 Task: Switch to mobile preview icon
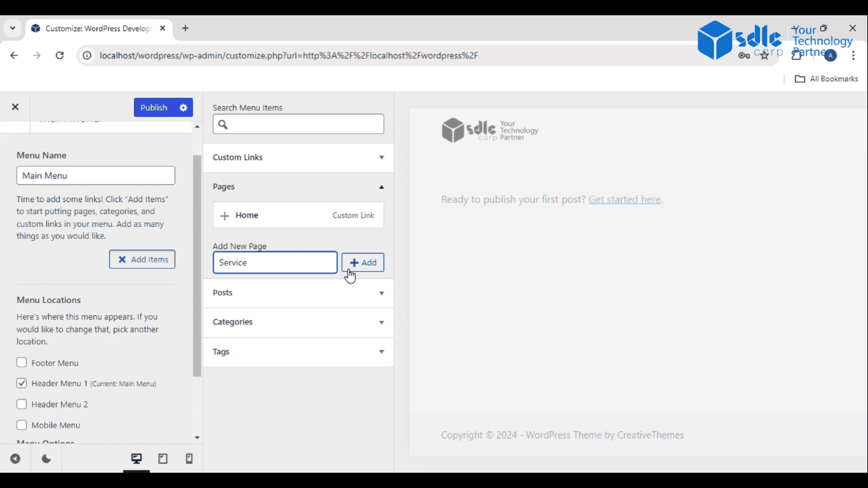point(189,459)
